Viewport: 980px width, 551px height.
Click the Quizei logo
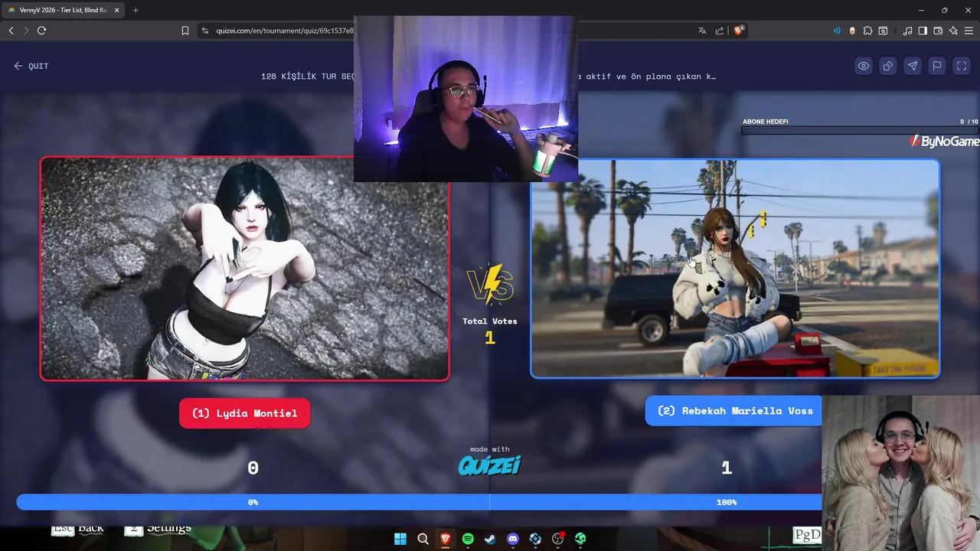490,465
